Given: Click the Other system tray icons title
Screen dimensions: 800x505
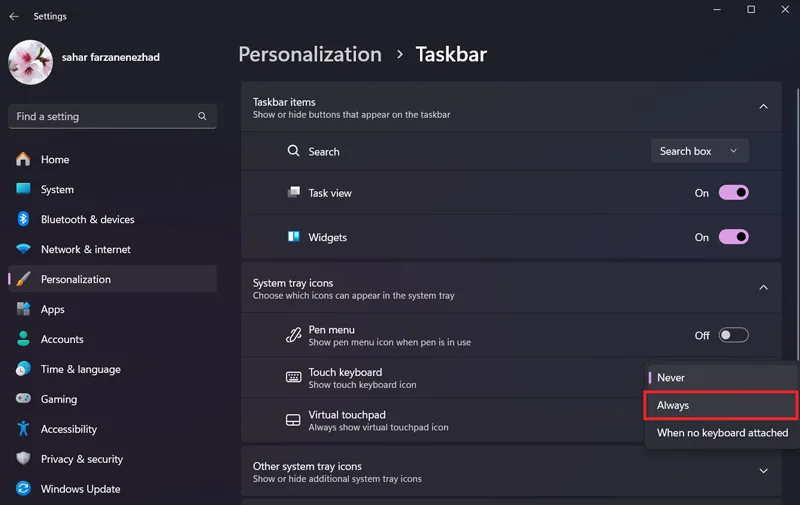Looking at the screenshot, I should click(x=307, y=466).
